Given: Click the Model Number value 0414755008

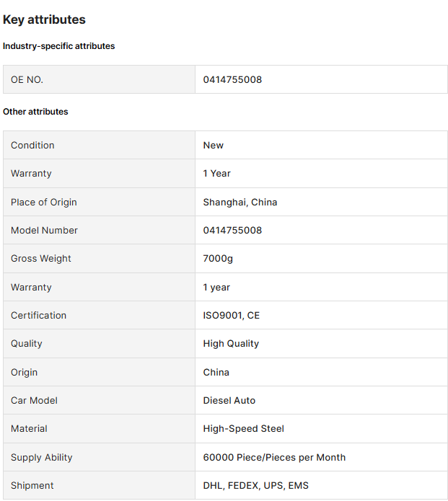Looking at the screenshot, I should [232, 231].
